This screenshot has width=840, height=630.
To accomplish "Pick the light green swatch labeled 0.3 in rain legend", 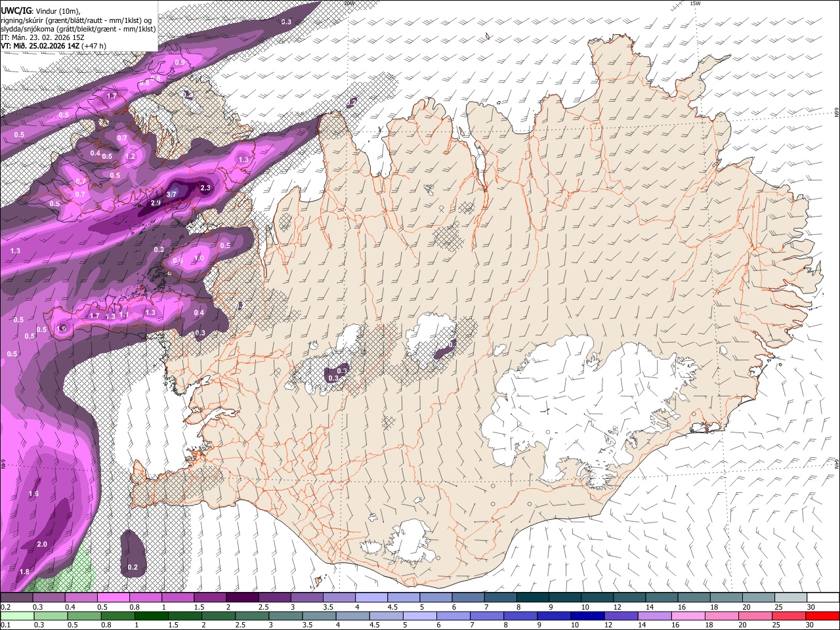I will 51,616.
